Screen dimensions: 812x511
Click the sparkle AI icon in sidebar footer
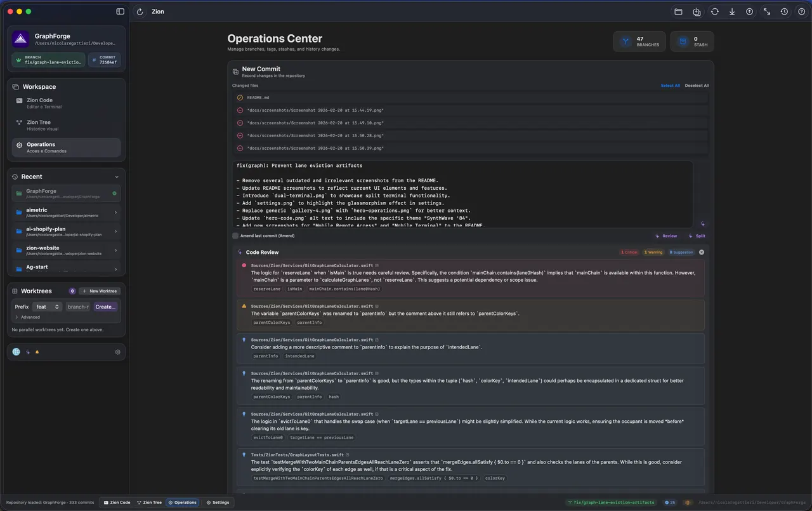tap(28, 352)
